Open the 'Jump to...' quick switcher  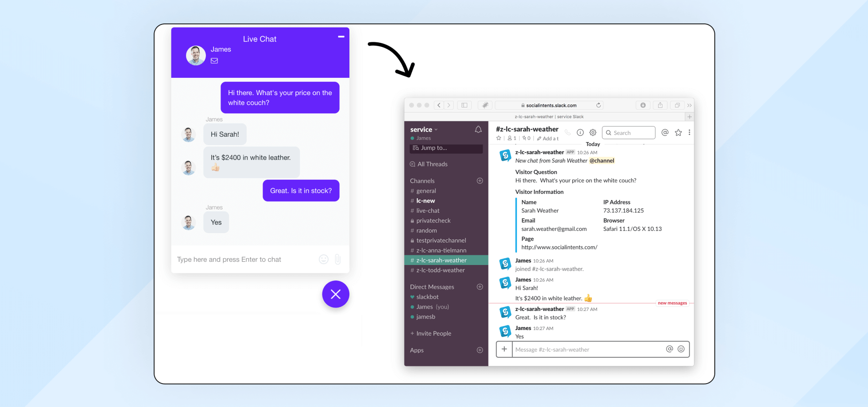tap(446, 148)
